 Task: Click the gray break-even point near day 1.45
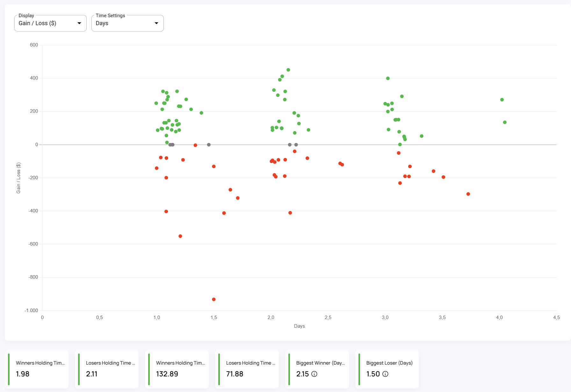pos(209,145)
